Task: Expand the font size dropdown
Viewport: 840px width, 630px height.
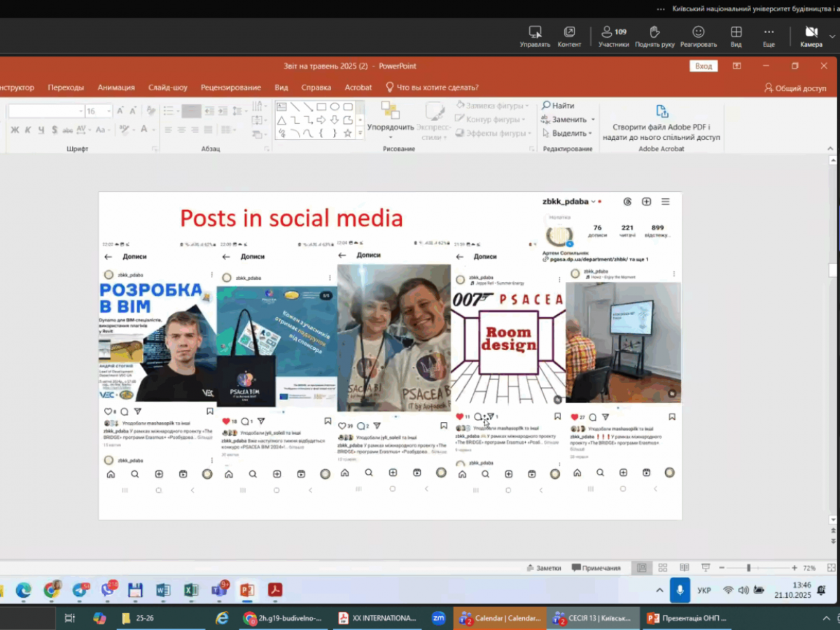Action: 108,111
